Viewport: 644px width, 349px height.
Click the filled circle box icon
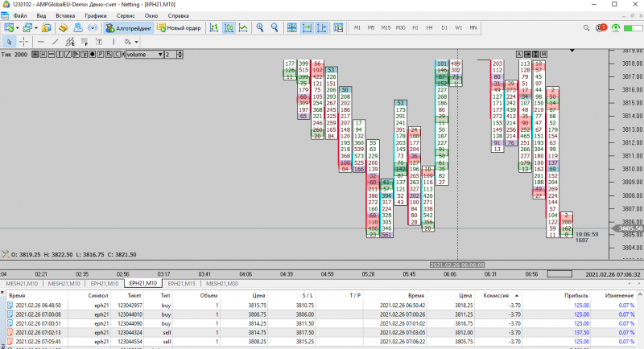tap(93, 54)
